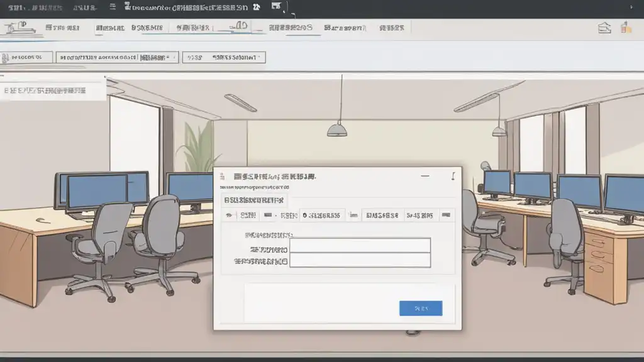Click the white flag icon in the title bar
Screen dimensions: 644x362
[x=277, y=6]
